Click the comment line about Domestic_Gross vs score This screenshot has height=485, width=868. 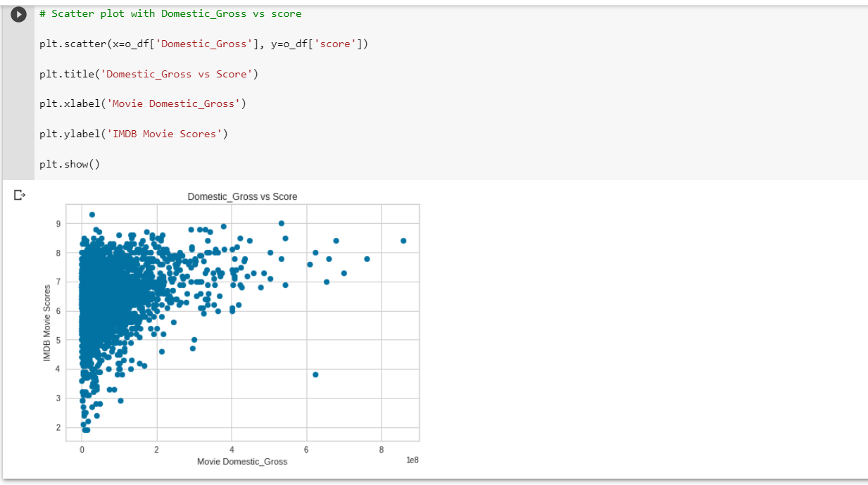170,13
